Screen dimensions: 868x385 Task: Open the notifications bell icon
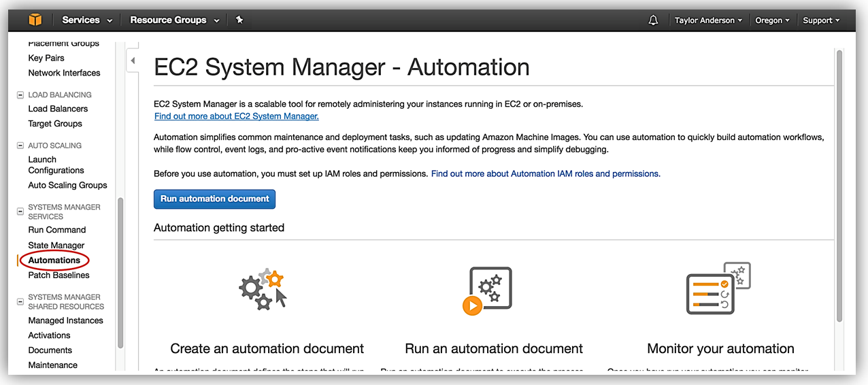(x=653, y=20)
